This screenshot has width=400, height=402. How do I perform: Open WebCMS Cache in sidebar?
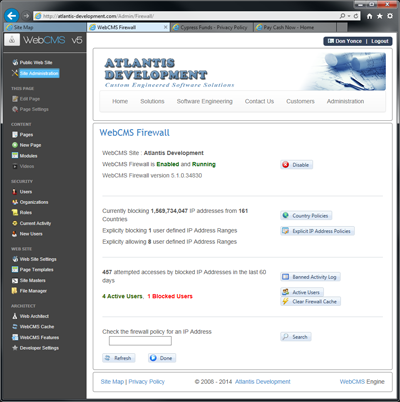point(33,327)
